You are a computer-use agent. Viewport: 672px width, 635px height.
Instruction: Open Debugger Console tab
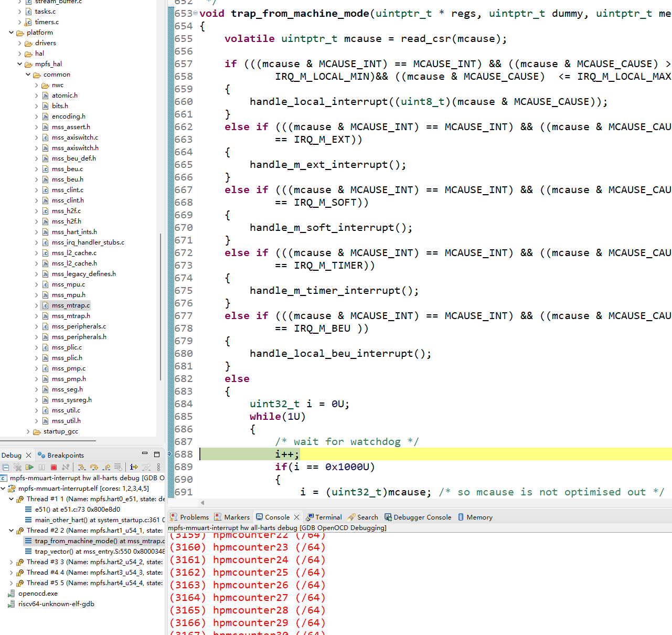click(x=418, y=517)
